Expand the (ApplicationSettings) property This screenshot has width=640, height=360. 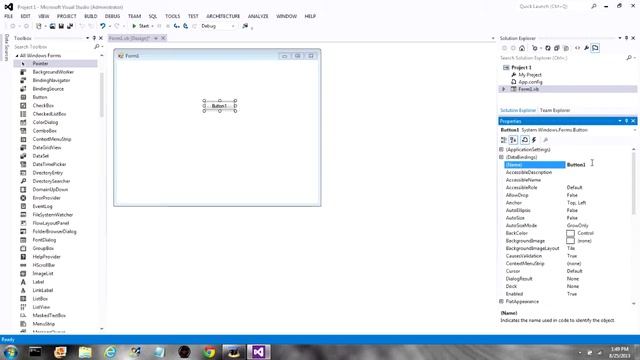tap(502, 149)
